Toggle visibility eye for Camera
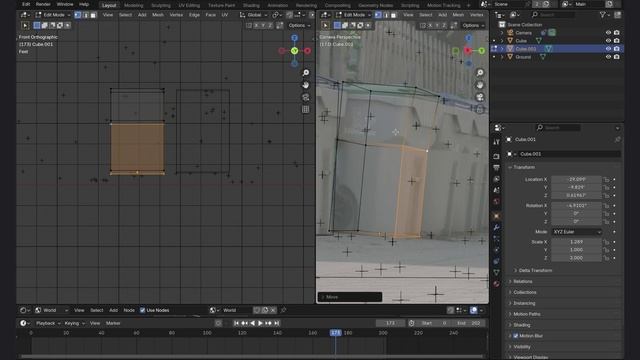 tap(608, 33)
